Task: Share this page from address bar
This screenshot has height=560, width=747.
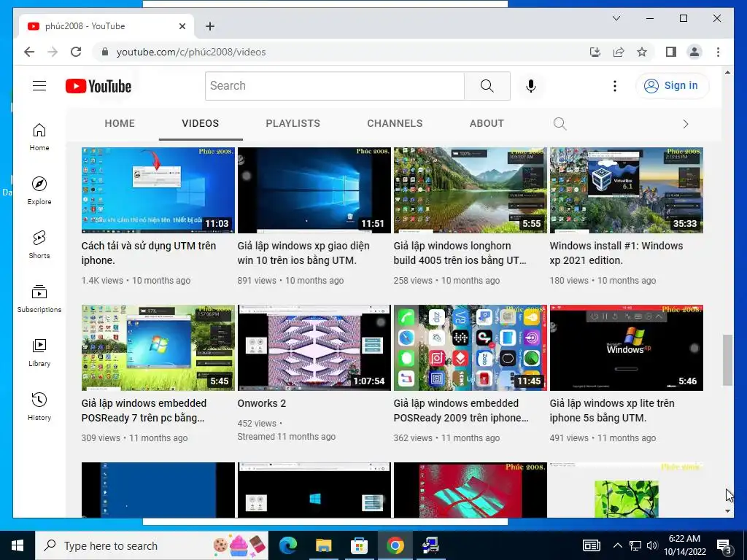Action: 619,52
